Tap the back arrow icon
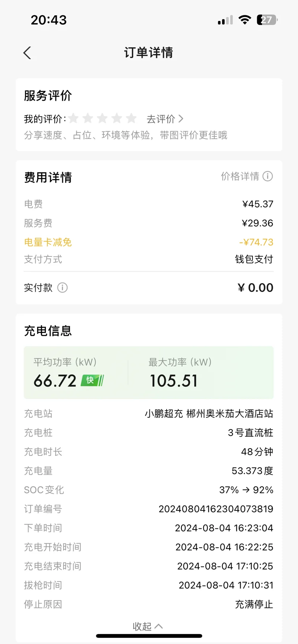Viewport: 298px width, 644px height. [x=27, y=53]
